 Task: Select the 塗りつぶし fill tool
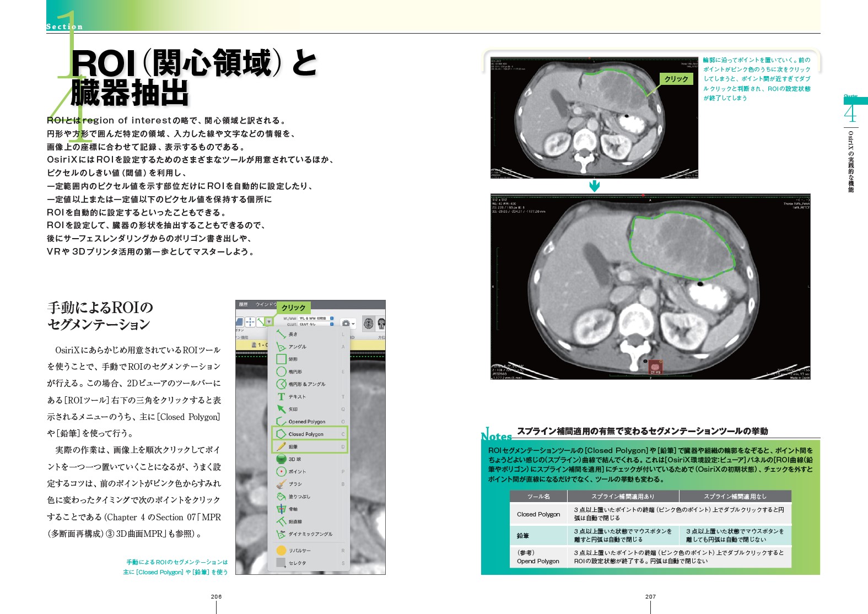308,497
